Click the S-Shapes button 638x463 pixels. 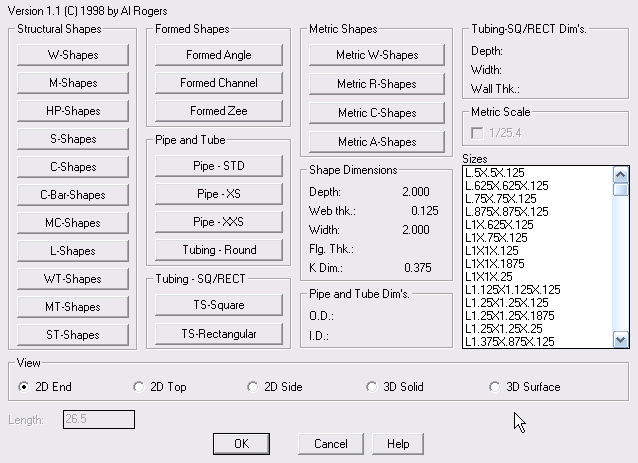click(73, 139)
